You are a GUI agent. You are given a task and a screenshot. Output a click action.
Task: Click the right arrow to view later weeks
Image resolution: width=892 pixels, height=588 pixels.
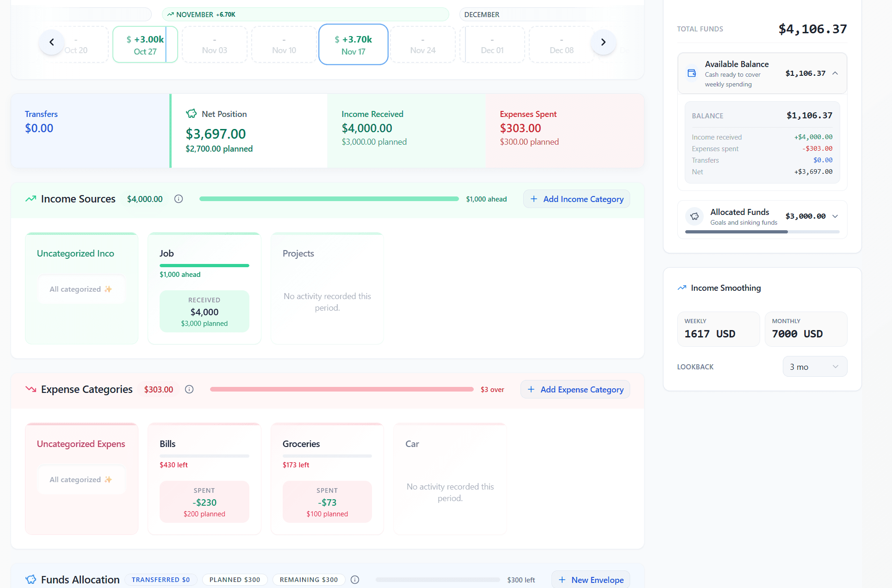603,42
